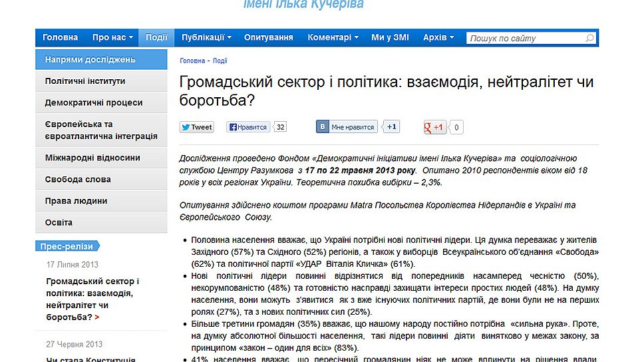Expand the Публікації dropdown menu
This screenshot has width=644, height=362.
click(x=206, y=38)
